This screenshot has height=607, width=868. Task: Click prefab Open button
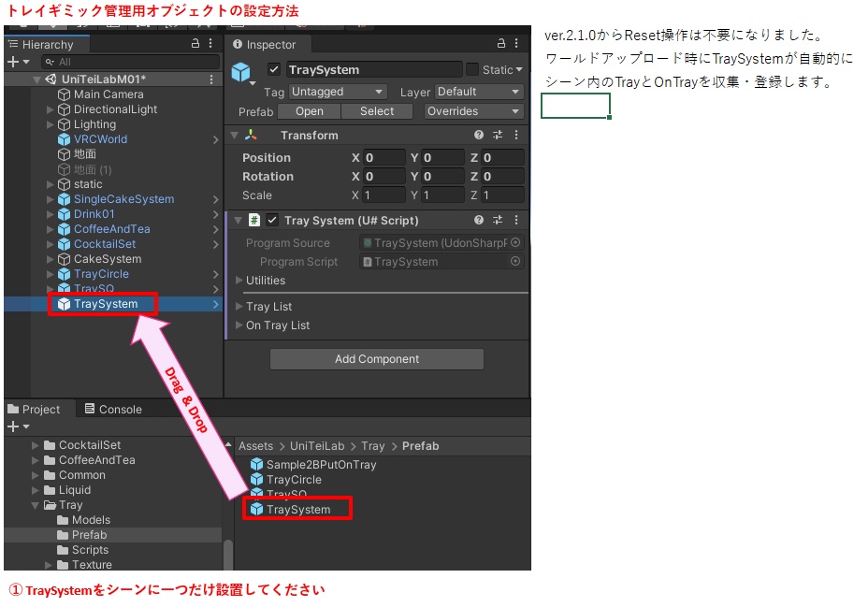point(309,111)
